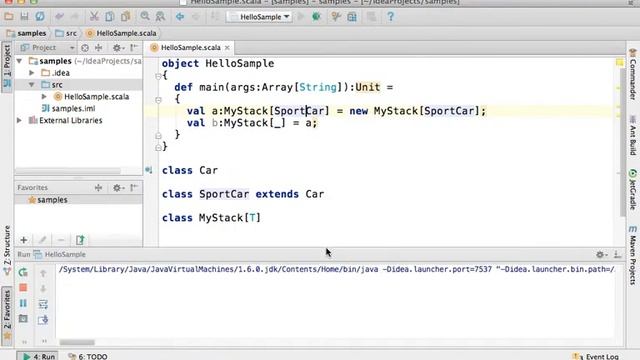640x360 pixels.
Task: Click the dump threads camera icon
Action: (23, 319)
